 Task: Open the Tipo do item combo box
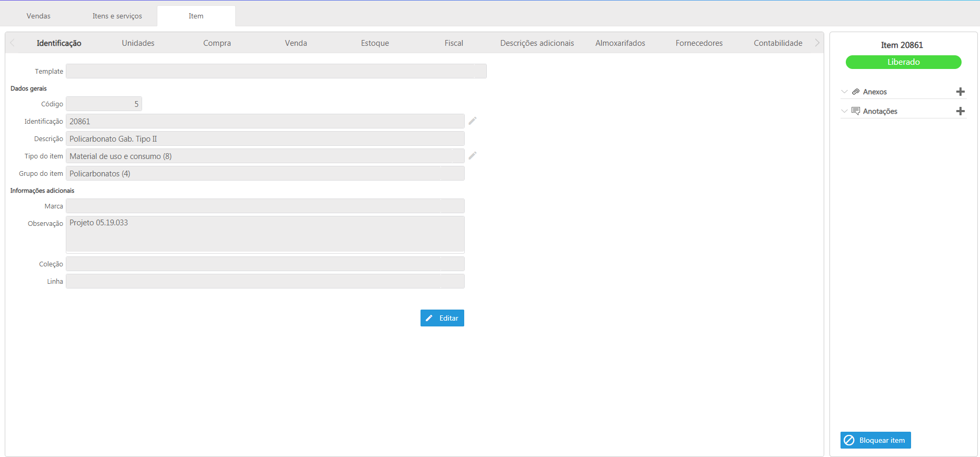pos(265,156)
